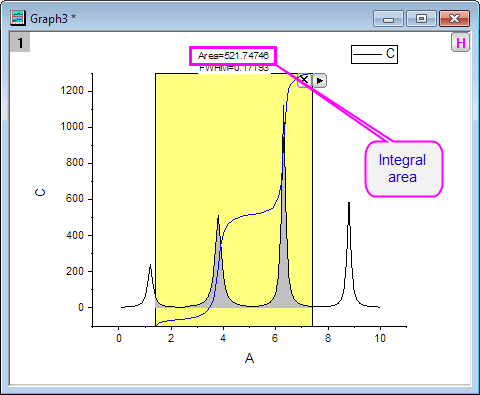The image size is (480, 395).
Task: Select the legend box for C
Action: 374,54
